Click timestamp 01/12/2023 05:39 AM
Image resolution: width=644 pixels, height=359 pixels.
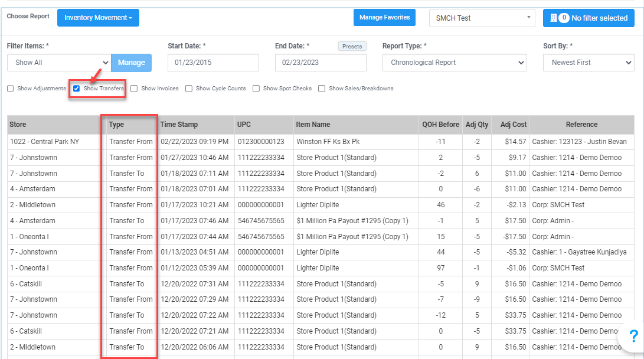[194, 268]
